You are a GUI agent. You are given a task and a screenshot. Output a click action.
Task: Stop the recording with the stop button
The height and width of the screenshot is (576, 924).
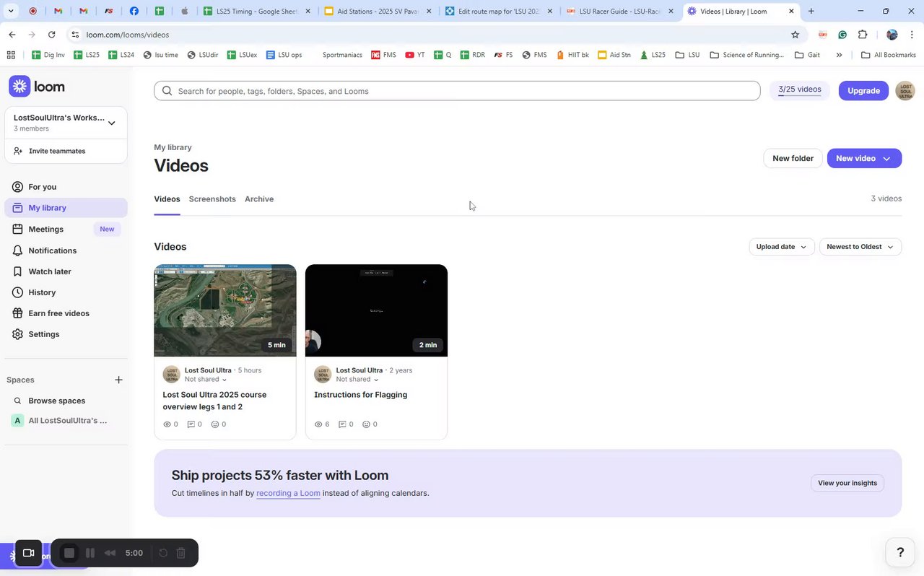(x=69, y=553)
